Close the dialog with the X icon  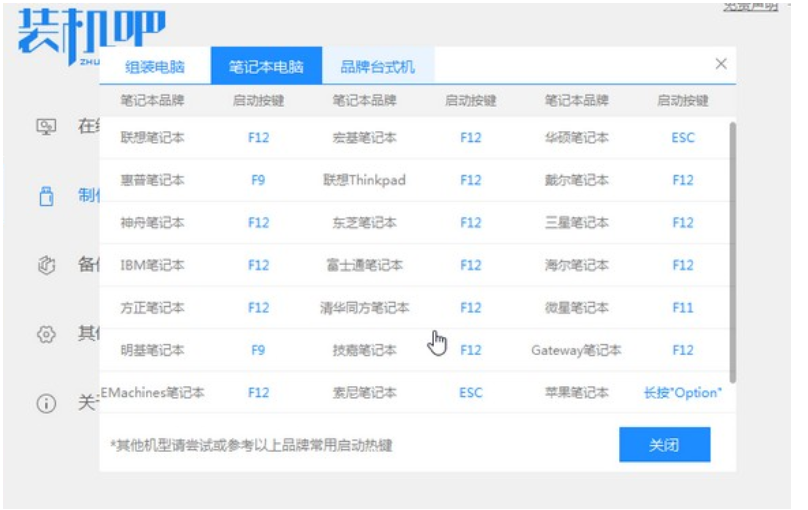point(720,64)
